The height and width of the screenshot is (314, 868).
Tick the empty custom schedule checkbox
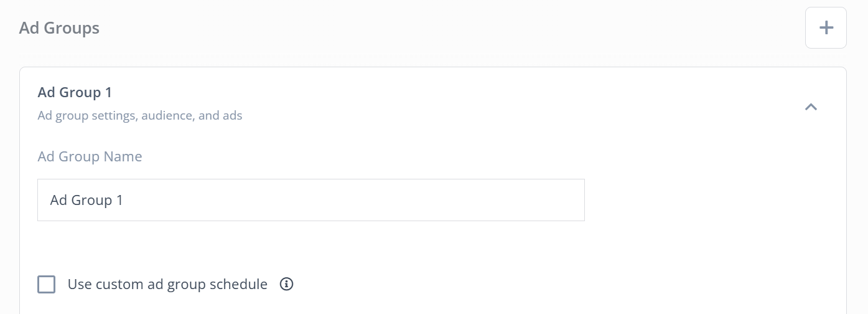pyautogui.click(x=47, y=285)
